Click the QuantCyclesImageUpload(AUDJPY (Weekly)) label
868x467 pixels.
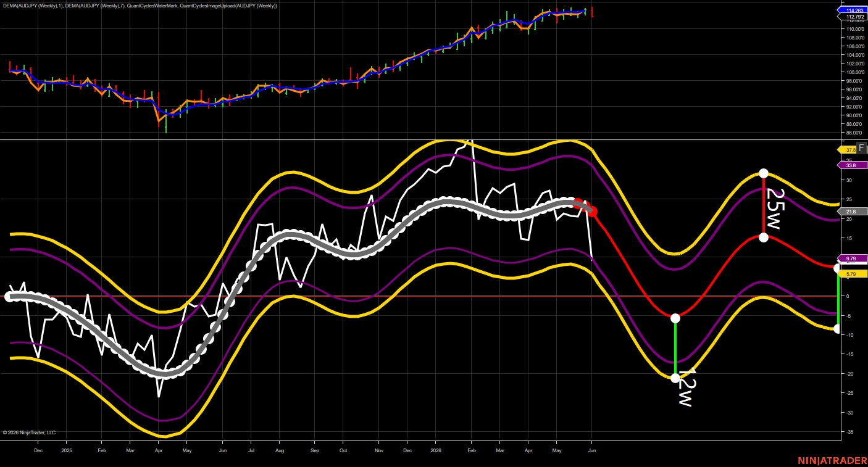coord(228,6)
